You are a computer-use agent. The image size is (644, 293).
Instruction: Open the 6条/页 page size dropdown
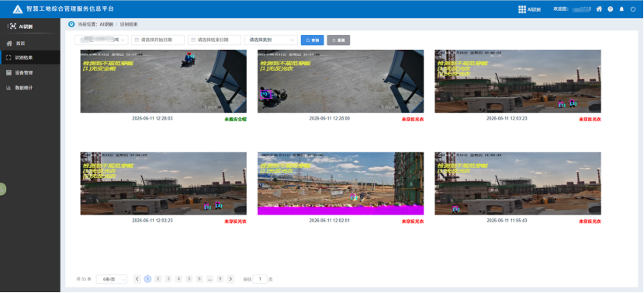coord(111,279)
